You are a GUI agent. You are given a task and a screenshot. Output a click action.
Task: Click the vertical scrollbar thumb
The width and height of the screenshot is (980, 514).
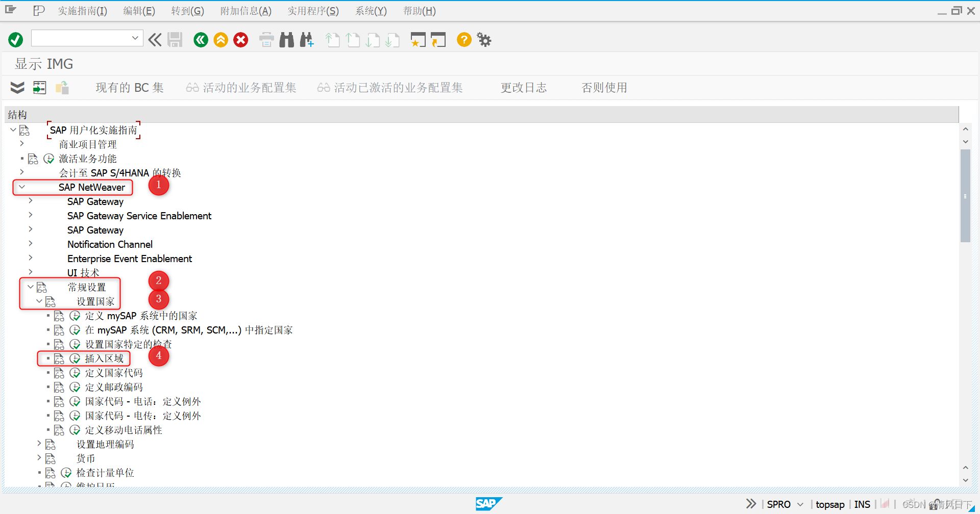coord(965,196)
